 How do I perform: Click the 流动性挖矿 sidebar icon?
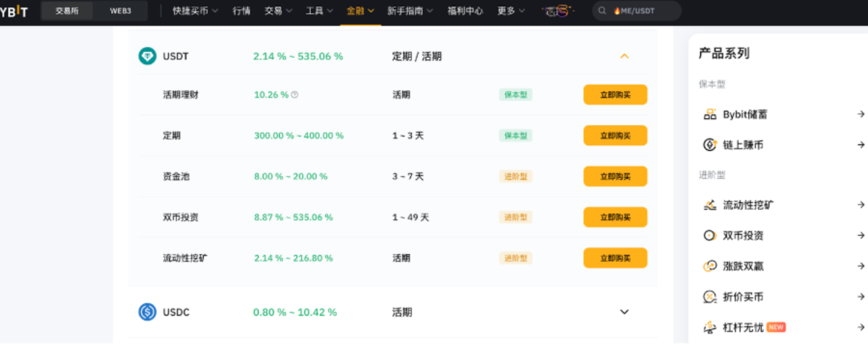(710, 205)
